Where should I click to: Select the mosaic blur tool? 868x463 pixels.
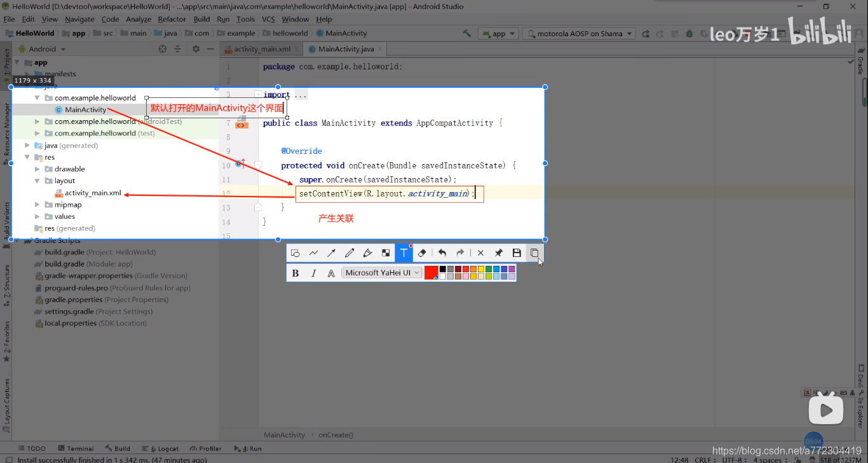tap(386, 253)
